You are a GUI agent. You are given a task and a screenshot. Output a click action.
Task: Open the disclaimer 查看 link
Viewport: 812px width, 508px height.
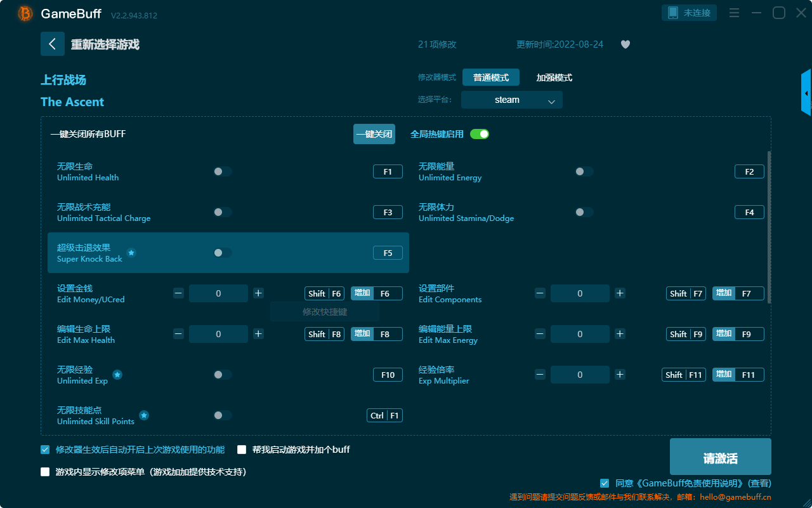coord(760,483)
